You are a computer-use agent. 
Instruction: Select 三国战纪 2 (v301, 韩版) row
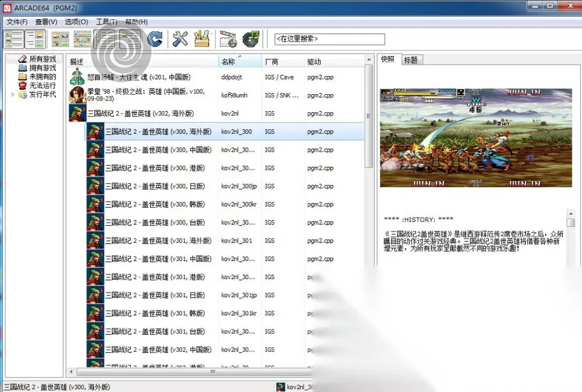point(225,313)
